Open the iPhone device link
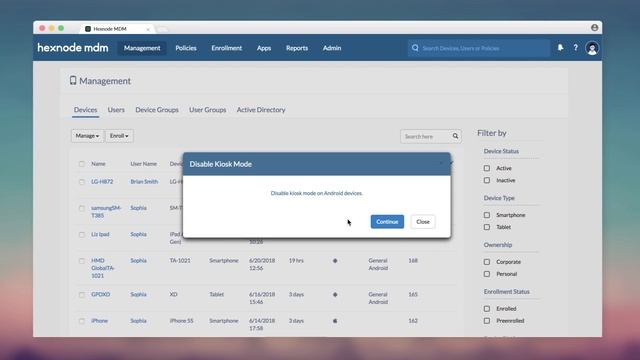The image size is (640, 360). click(x=99, y=321)
